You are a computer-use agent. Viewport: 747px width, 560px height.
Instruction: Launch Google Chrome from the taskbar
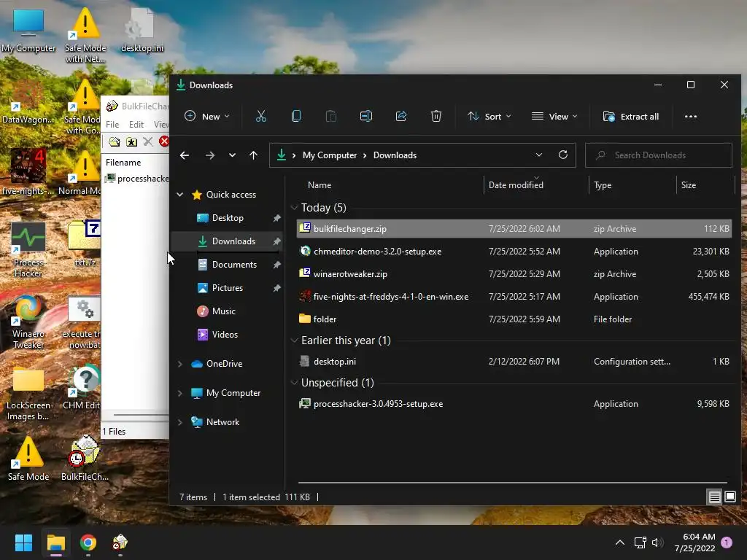[x=88, y=542]
